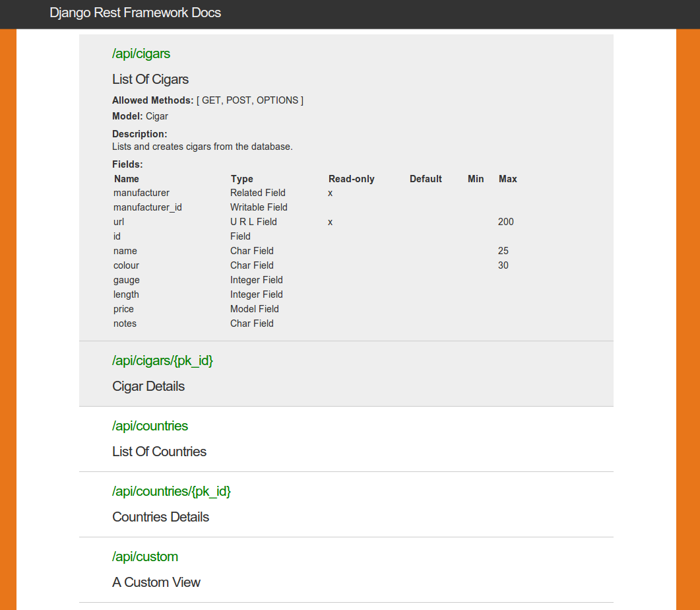
Task: Select the manufacturer_id field link
Action: 147,207
